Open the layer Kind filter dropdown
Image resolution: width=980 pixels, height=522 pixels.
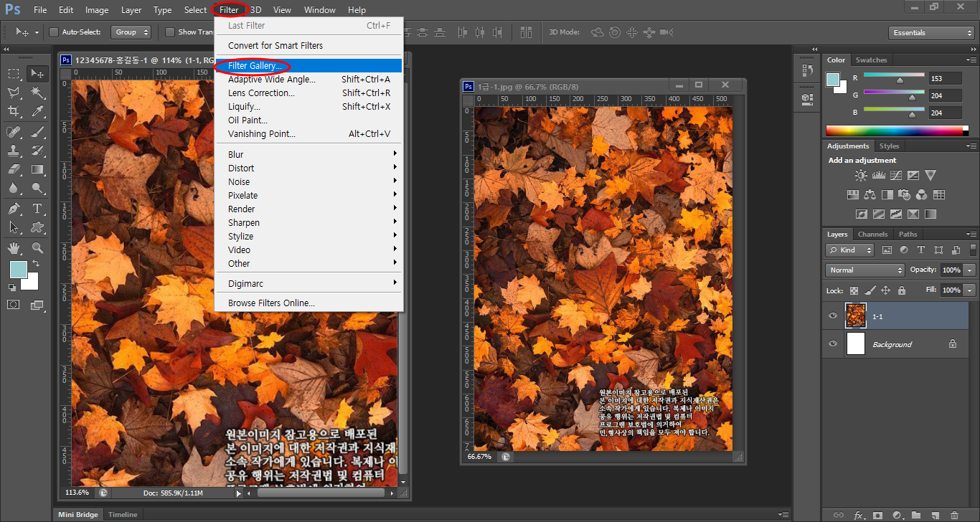850,250
